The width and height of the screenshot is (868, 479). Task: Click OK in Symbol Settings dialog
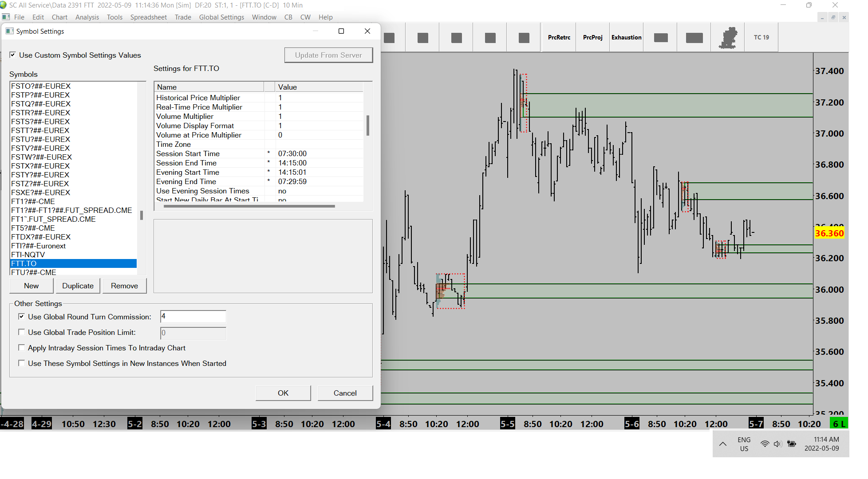point(283,393)
